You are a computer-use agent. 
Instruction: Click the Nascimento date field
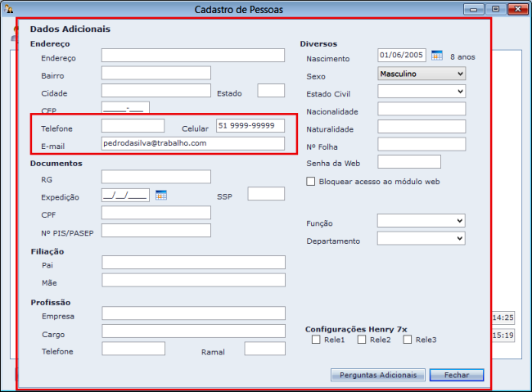coord(402,56)
